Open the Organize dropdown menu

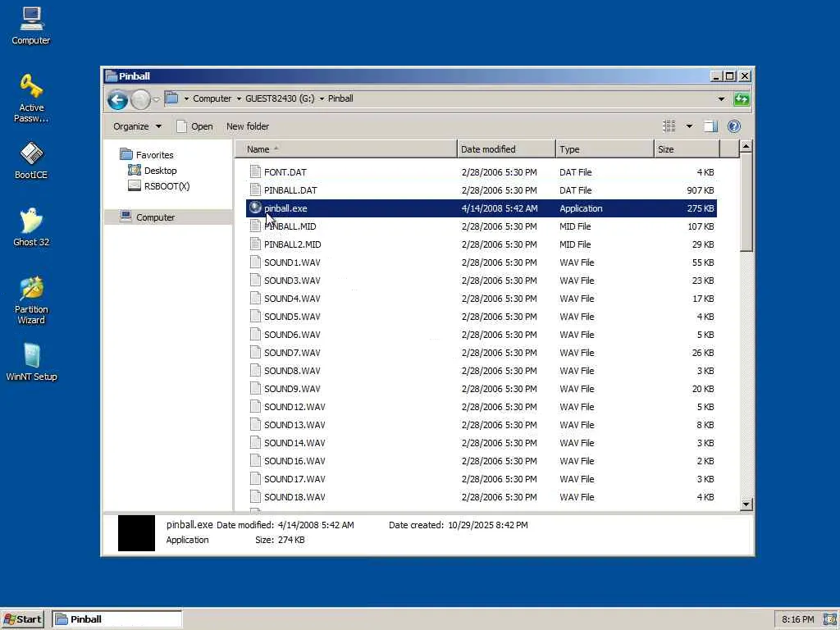[137, 126]
